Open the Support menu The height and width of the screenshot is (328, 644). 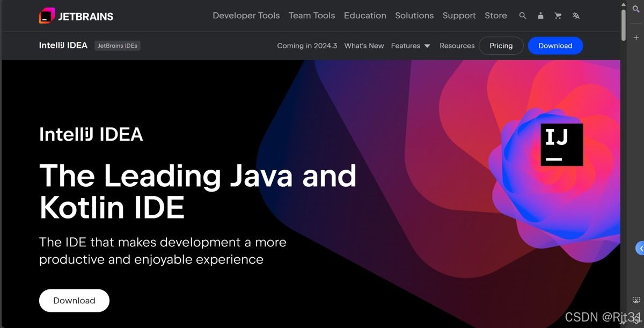point(459,16)
